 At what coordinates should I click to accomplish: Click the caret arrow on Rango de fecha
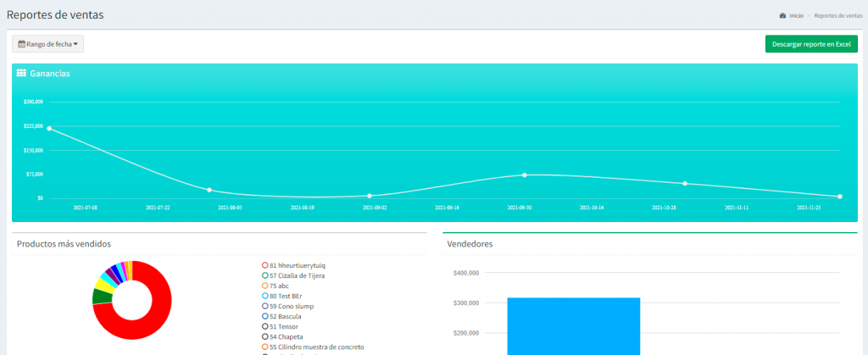click(x=75, y=44)
